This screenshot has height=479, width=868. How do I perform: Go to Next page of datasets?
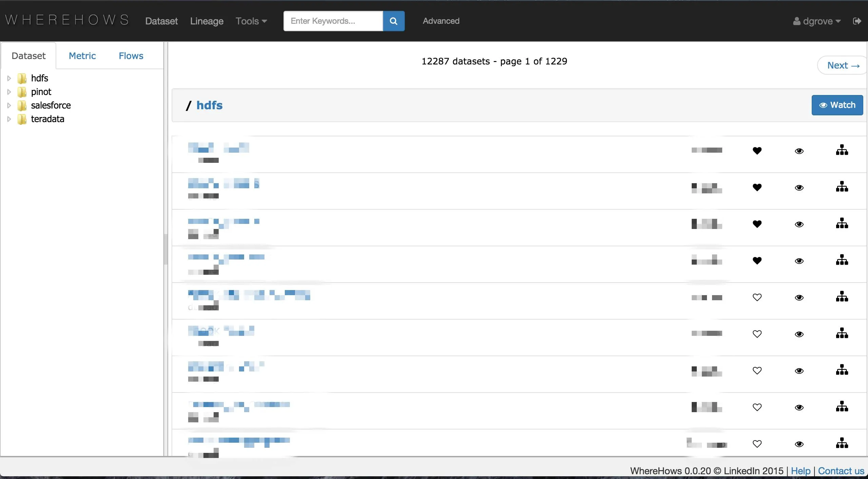(843, 65)
